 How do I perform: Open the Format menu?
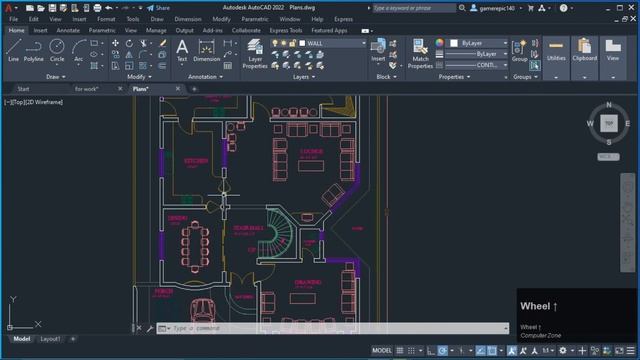[x=106, y=19]
